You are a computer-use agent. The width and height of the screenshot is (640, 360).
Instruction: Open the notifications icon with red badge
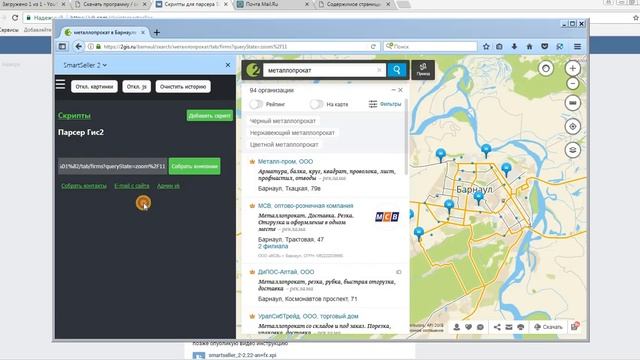click(575, 327)
